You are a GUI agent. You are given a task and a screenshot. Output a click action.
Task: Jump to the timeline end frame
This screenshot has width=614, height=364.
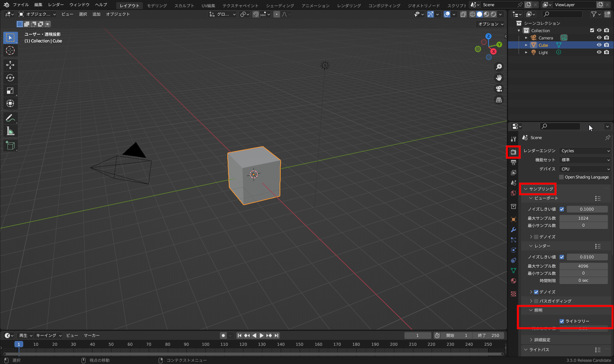(x=277, y=336)
